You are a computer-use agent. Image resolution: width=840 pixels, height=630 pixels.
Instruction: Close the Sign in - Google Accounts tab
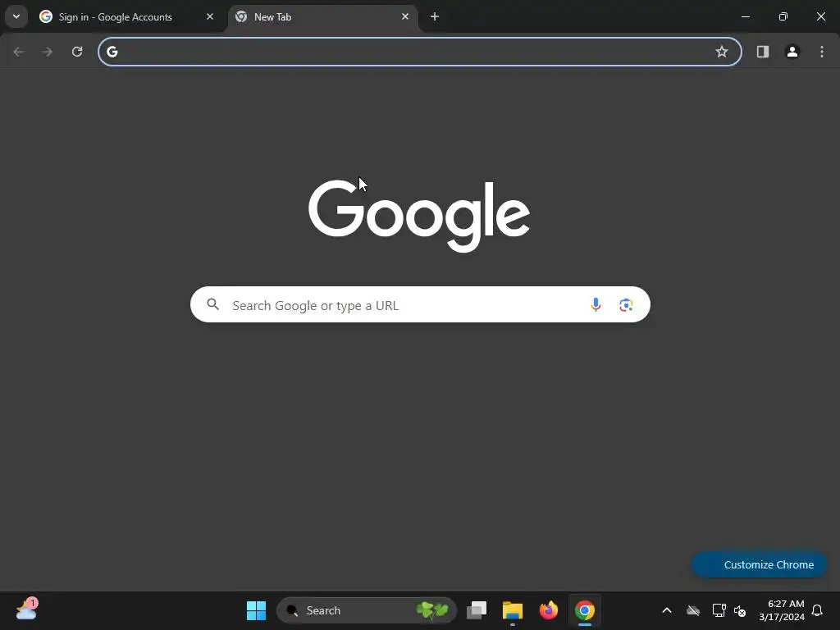(x=210, y=16)
